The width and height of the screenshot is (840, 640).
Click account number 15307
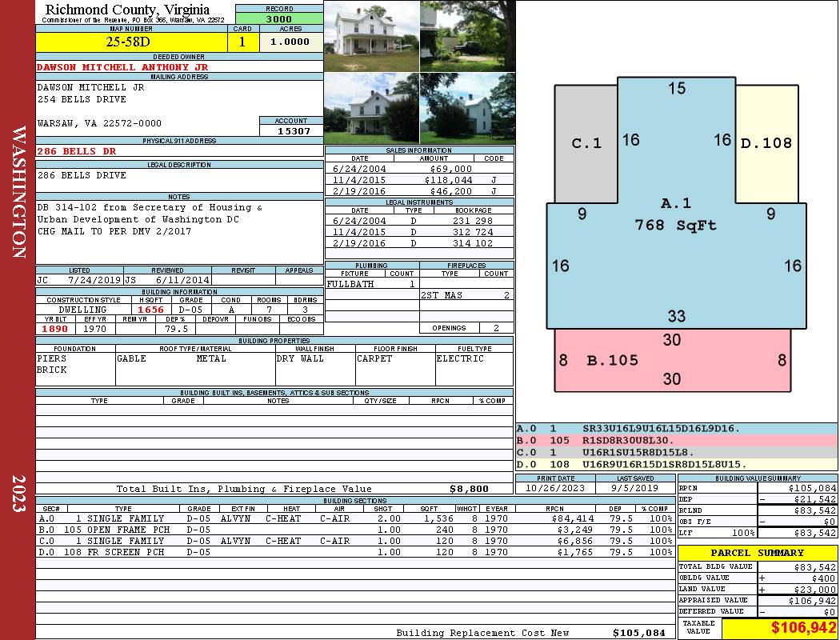293,130
